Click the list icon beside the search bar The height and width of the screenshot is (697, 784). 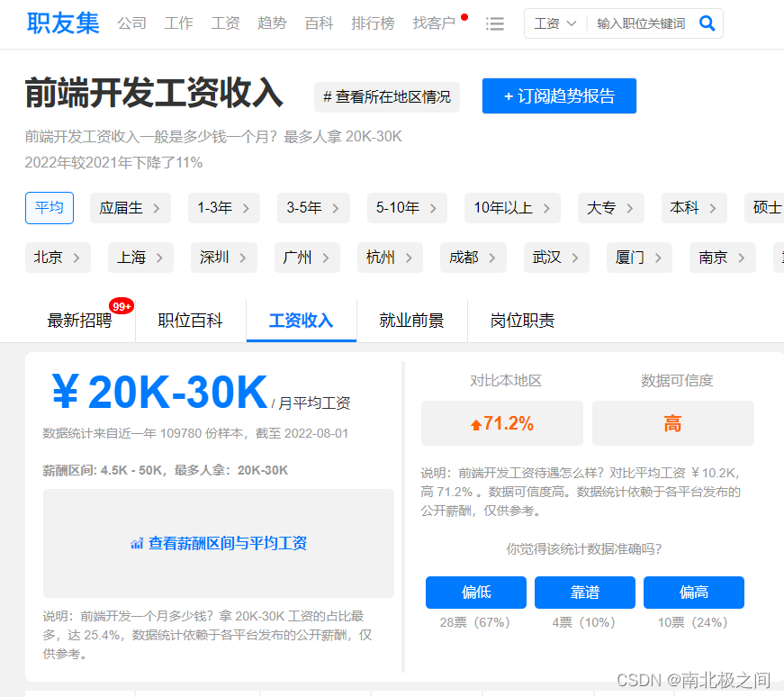point(495,23)
